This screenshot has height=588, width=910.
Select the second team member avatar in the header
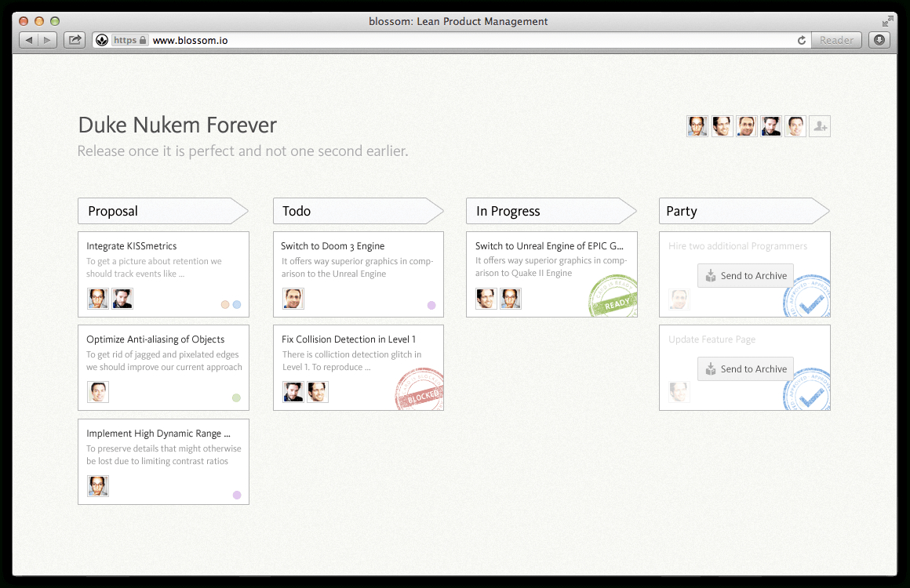[x=722, y=126]
